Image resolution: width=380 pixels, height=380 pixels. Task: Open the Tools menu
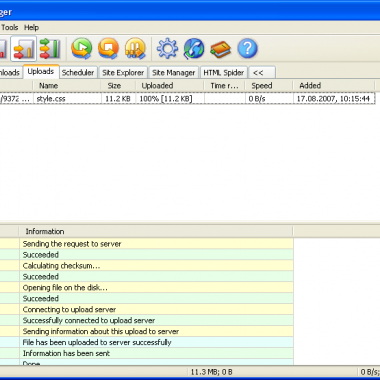coord(10,27)
